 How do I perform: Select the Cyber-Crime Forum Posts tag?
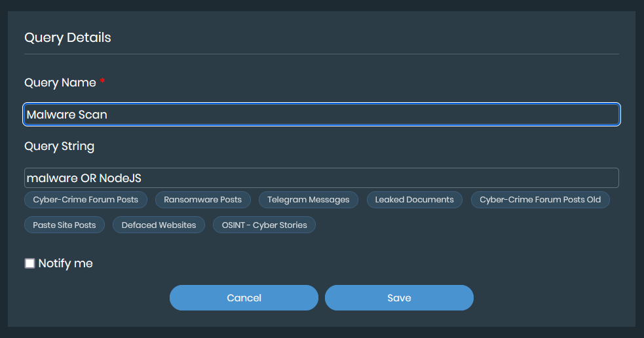[86, 200]
